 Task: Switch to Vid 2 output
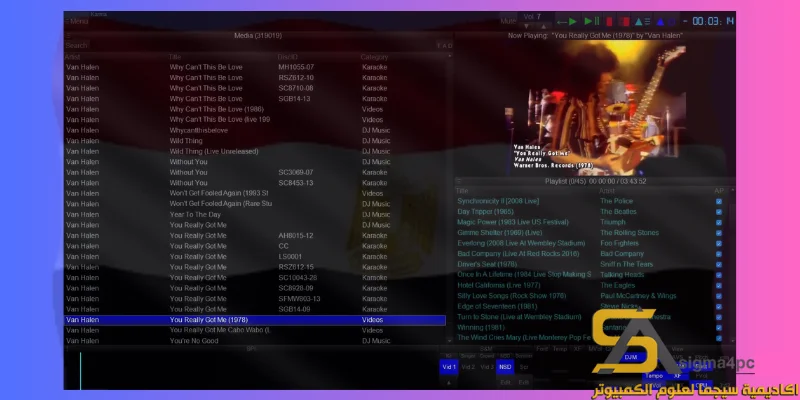468,367
